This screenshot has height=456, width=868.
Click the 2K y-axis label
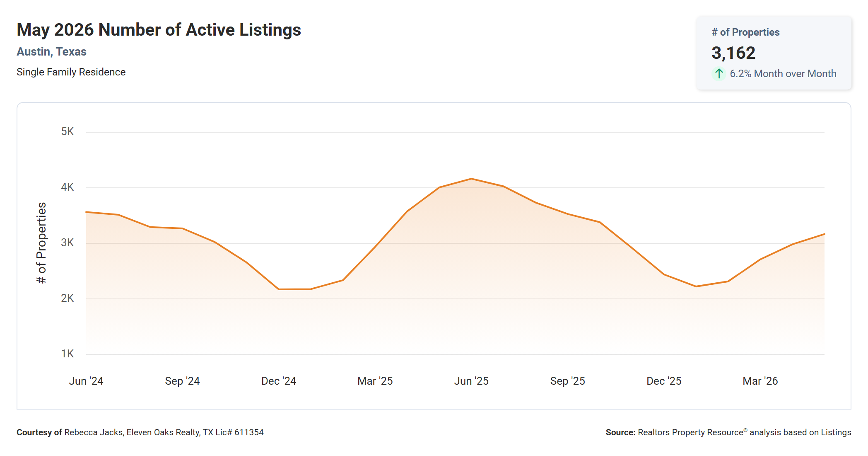[68, 298]
